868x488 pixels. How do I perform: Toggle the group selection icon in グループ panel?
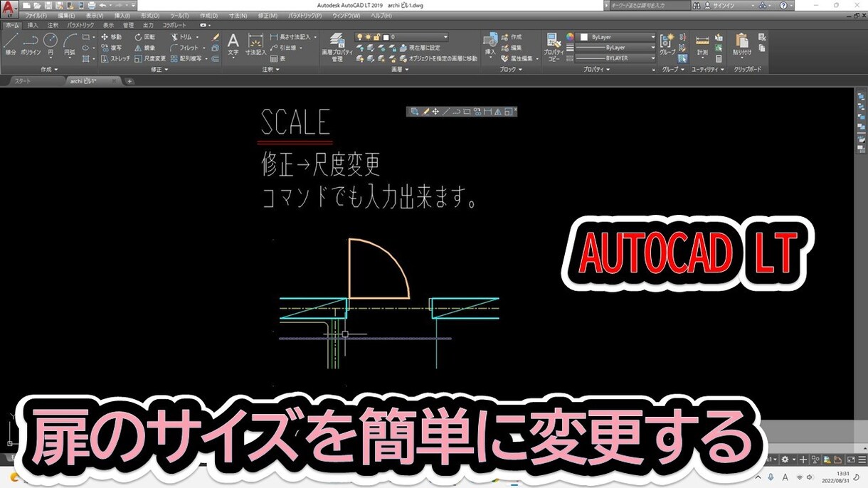pyautogui.click(x=682, y=58)
